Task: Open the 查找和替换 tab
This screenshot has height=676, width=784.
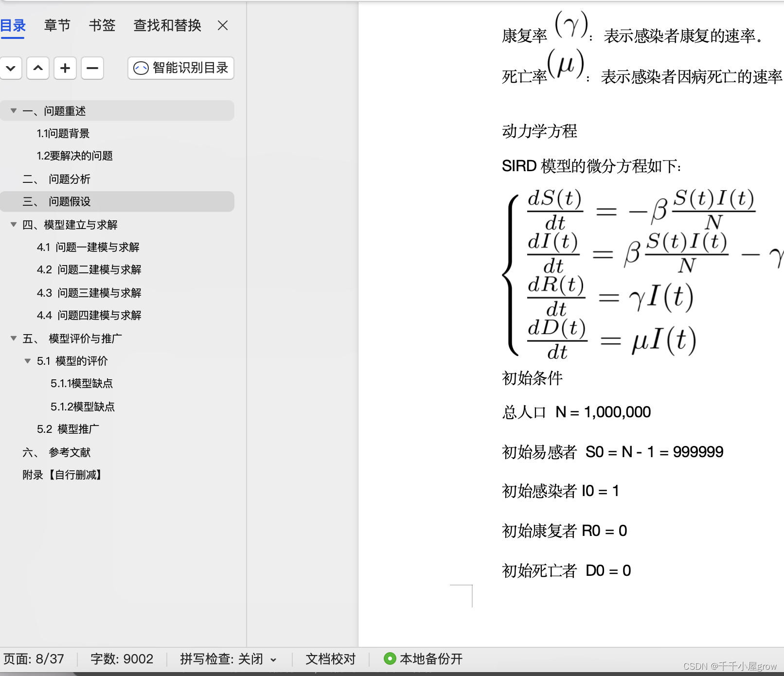Action: pos(167,25)
